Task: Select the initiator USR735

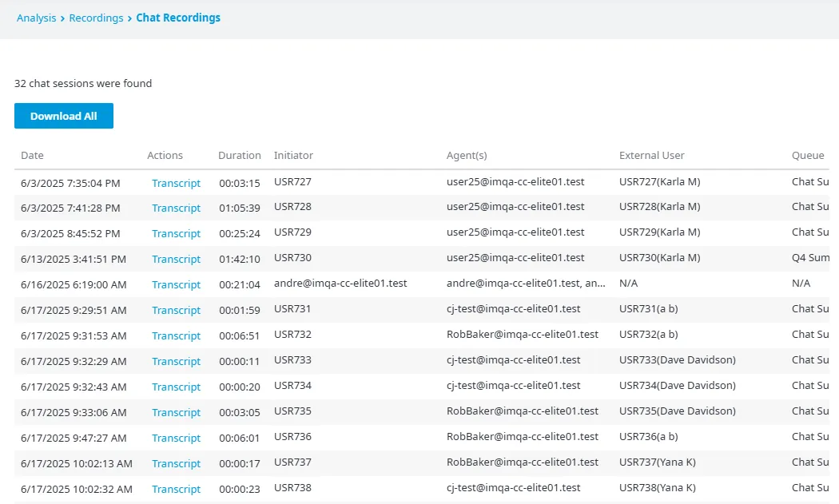Action: tap(292, 411)
